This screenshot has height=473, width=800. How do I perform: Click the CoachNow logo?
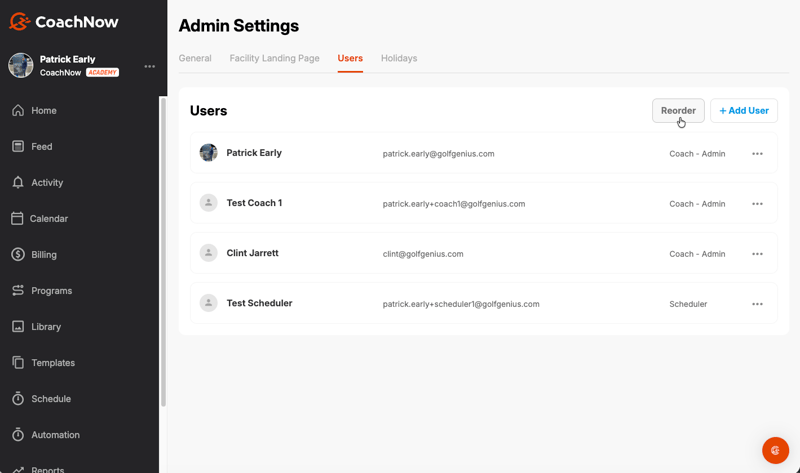coord(64,21)
